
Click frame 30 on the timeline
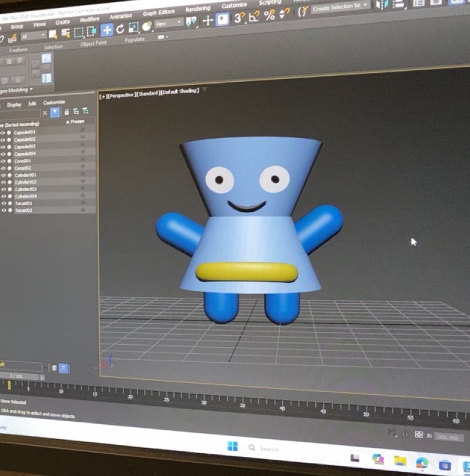coord(203,403)
